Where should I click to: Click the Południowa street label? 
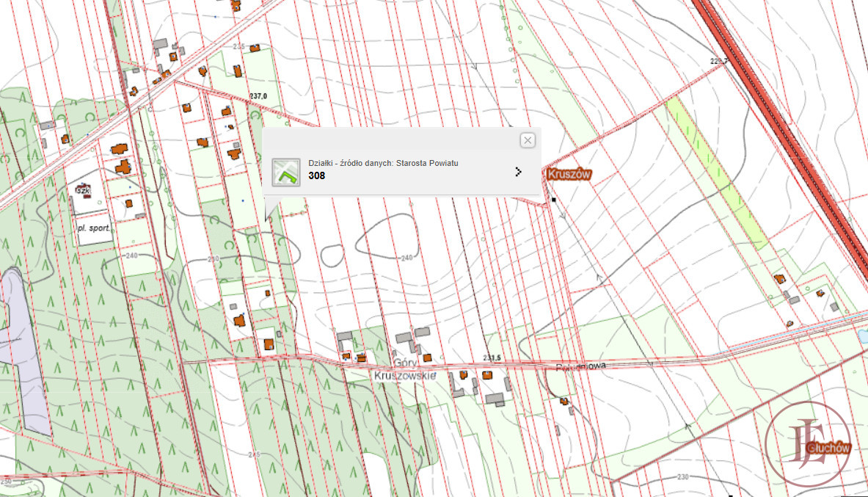583,366
